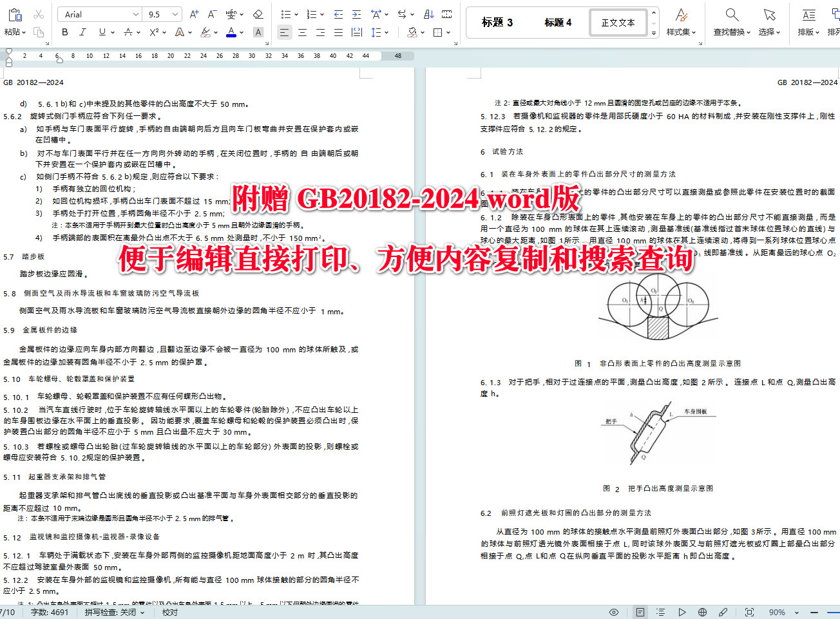Click the superscript X² icon

click(154, 32)
